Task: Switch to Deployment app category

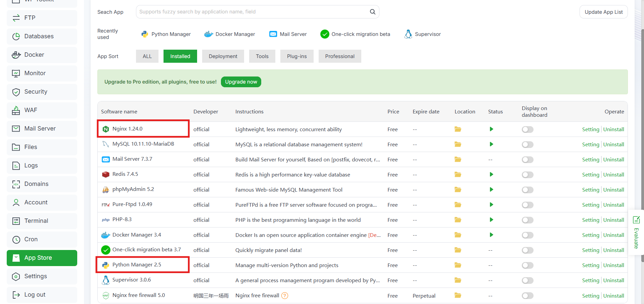Action: pyautogui.click(x=223, y=56)
